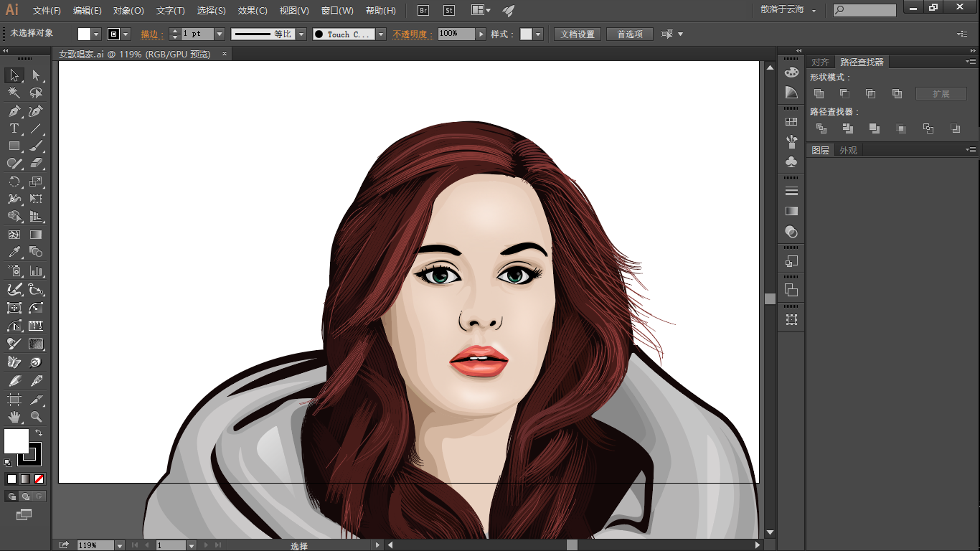
Task: Open the zoom level 119% dropdown
Action: pos(120,545)
